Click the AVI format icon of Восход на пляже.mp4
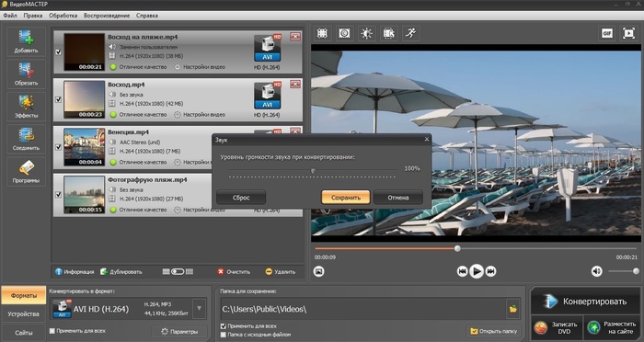644x342 pixels. click(x=268, y=48)
